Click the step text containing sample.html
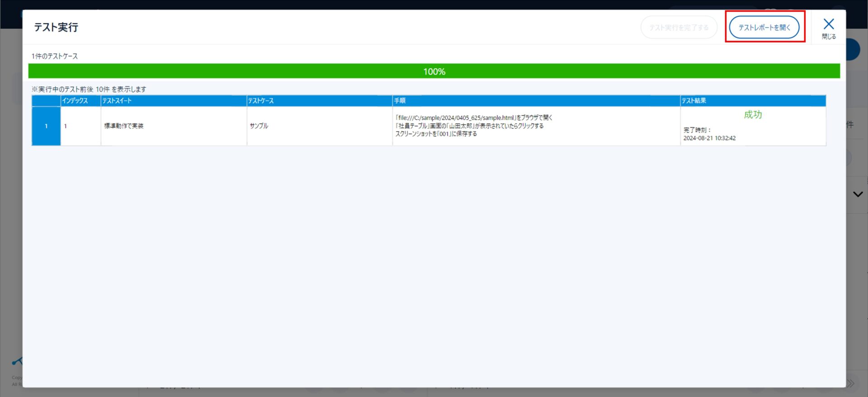Image resolution: width=868 pixels, height=397 pixels. [474, 118]
